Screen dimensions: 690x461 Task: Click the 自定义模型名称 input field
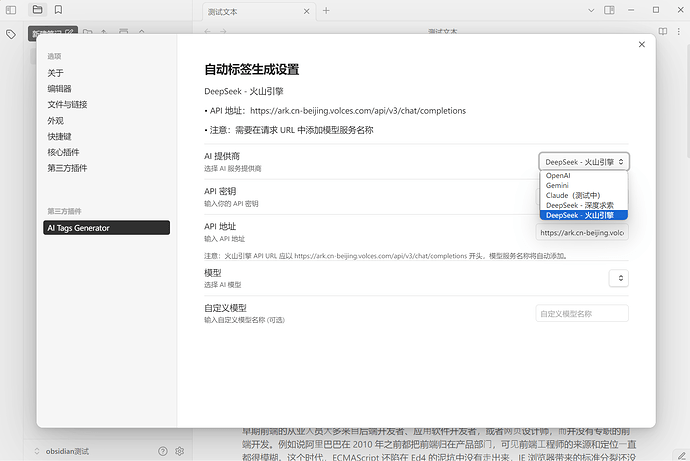pos(582,313)
